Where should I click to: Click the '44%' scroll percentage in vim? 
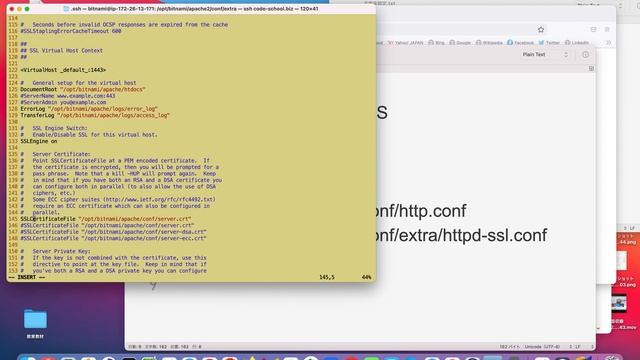click(366, 277)
